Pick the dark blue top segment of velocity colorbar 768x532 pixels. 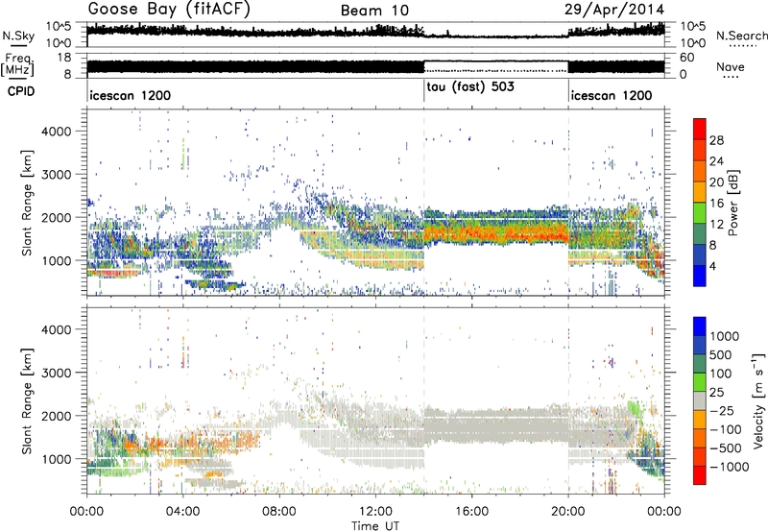pos(700,326)
